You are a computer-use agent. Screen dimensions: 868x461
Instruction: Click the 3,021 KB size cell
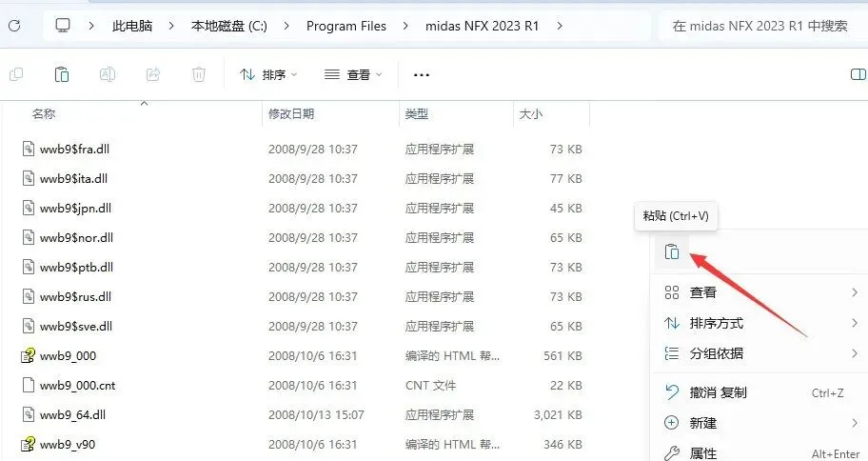558,414
